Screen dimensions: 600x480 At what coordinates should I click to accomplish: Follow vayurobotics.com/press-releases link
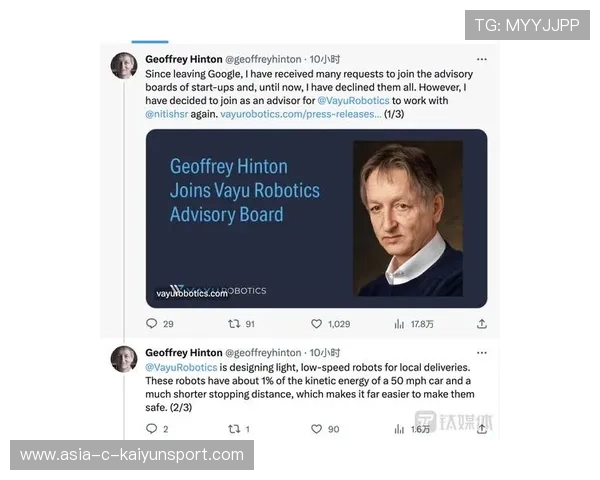click(x=301, y=114)
